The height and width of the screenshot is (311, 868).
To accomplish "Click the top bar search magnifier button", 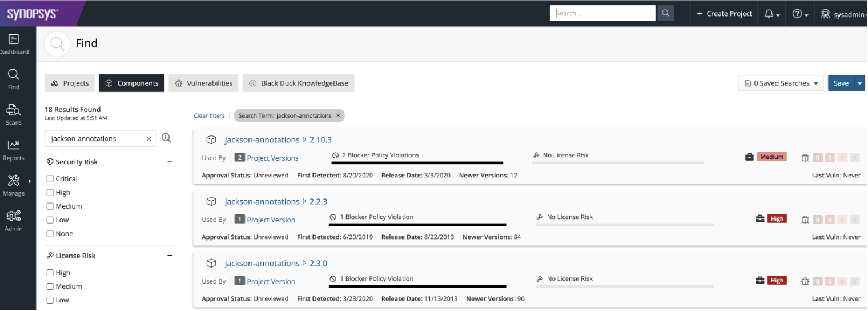I will point(665,13).
